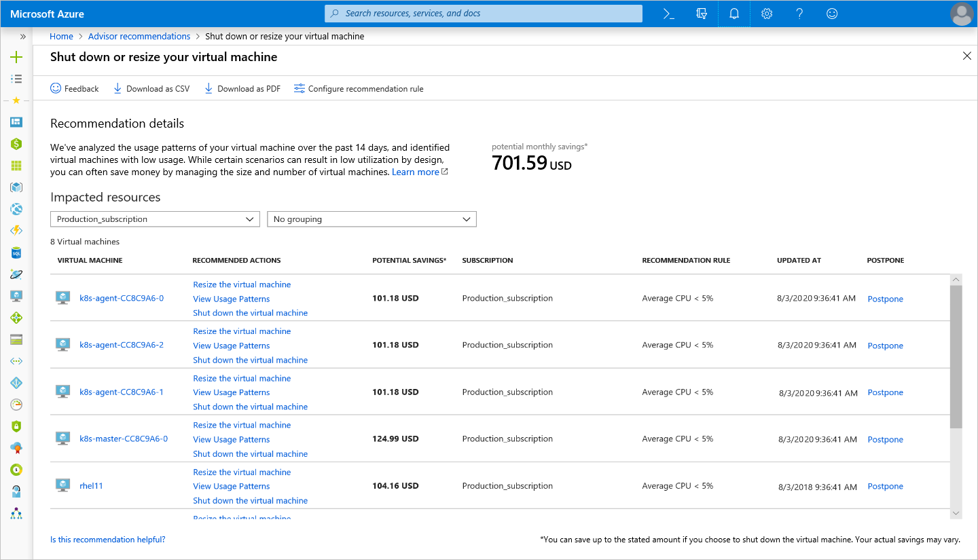View Usage Patterns for k8s-agent-CC8C9A6-2
The height and width of the screenshot is (560, 978).
pyautogui.click(x=232, y=346)
